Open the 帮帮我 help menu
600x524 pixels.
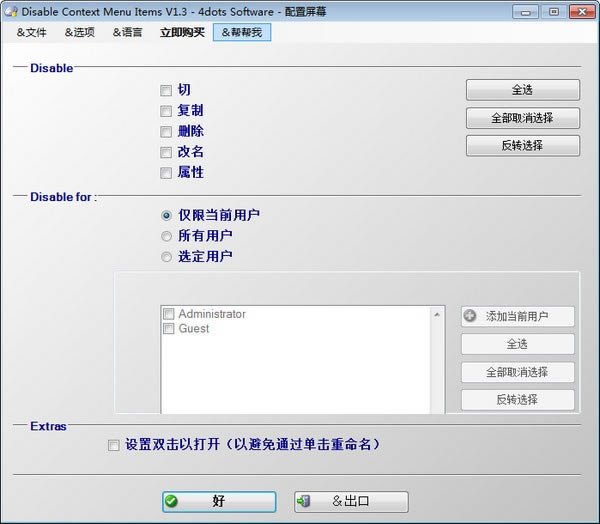tap(242, 33)
